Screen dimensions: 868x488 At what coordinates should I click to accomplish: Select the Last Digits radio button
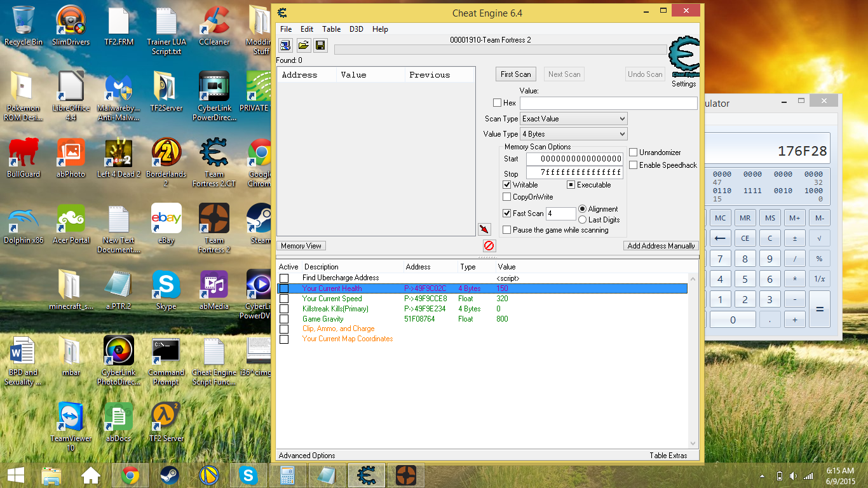[x=583, y=220]
